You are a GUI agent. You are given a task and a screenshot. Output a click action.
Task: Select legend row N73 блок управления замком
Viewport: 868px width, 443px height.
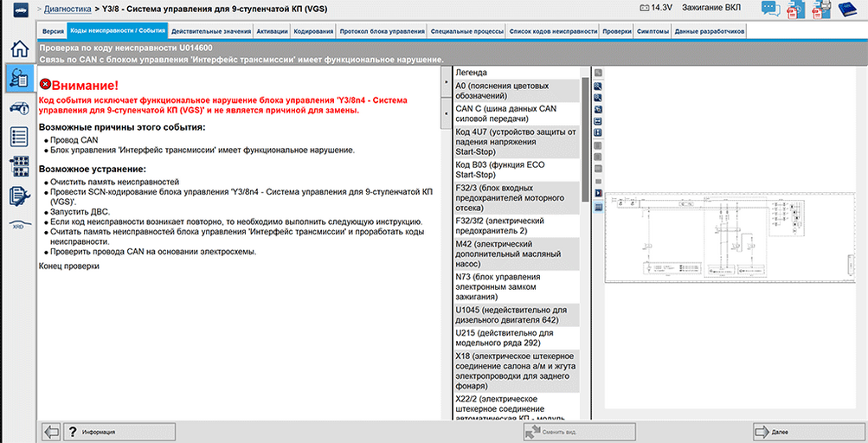pyautogui.click(x=517, y=287)
